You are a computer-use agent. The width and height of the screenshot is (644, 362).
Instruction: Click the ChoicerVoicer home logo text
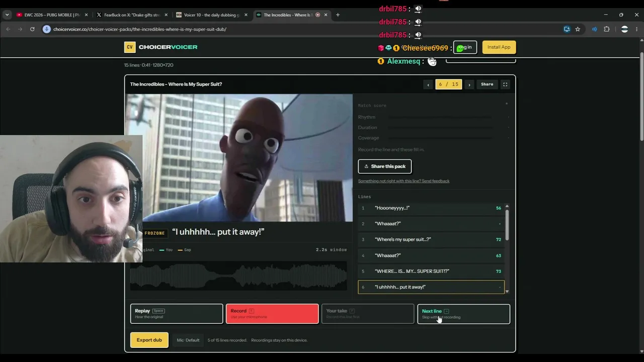[168, 47]
